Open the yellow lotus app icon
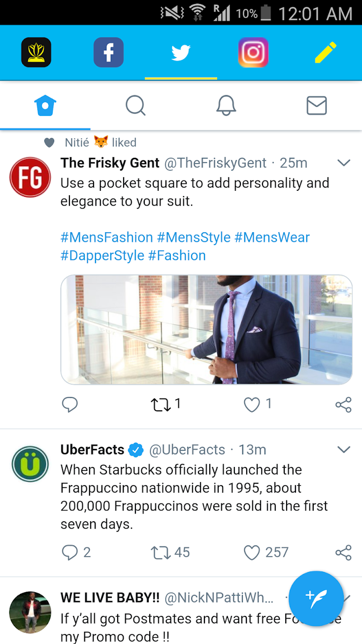This screenshot has height=644, width=362. coord(36,52)
